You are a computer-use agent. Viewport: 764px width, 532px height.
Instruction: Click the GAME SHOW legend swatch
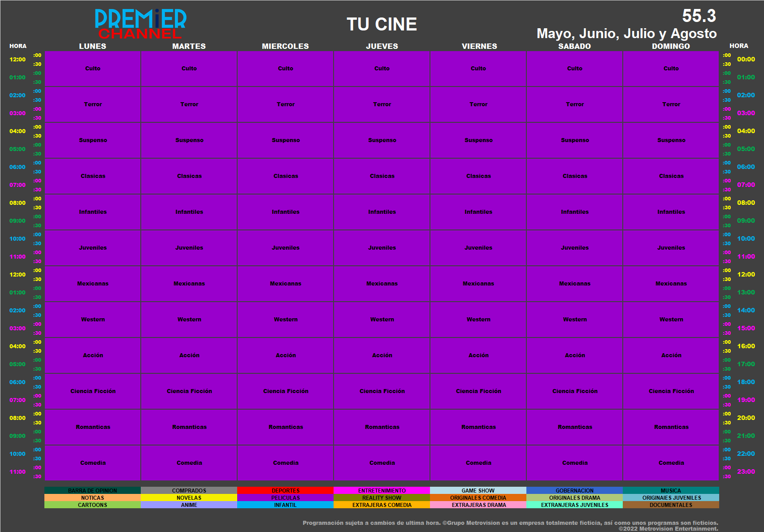tap(478, 490)
